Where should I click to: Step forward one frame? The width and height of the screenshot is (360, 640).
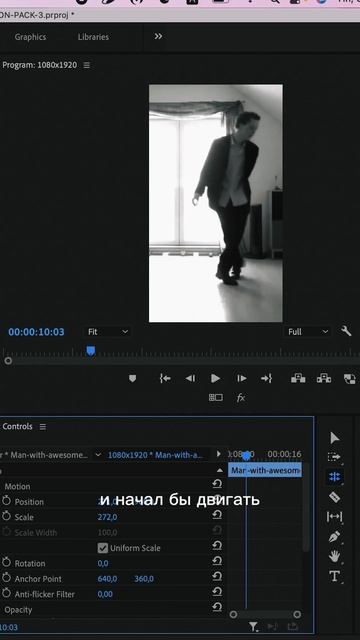click(x=242, y=378)
